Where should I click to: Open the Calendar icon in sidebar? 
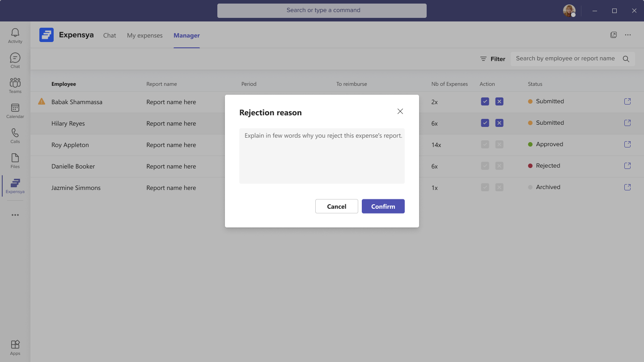tap(15, 110)
